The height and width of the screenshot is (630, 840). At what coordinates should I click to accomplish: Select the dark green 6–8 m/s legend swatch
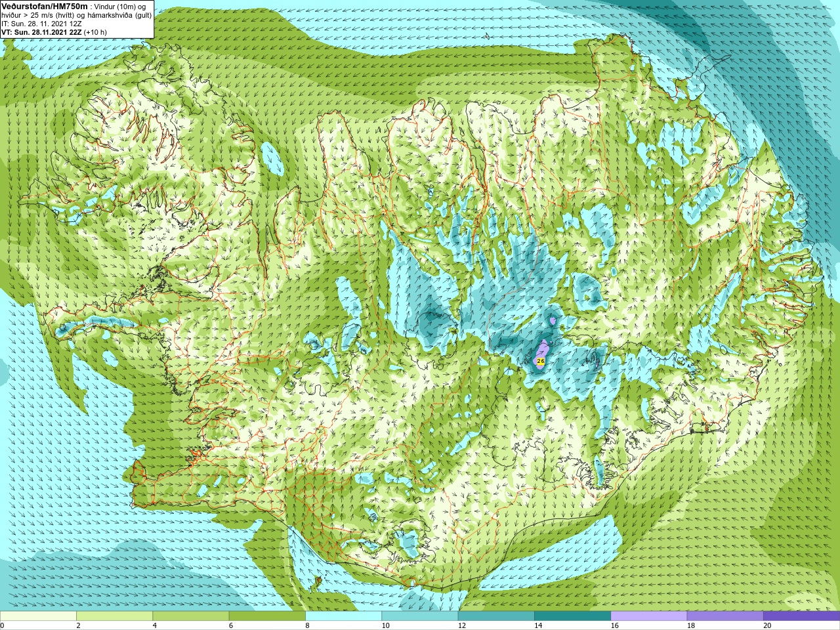point(267,616)
